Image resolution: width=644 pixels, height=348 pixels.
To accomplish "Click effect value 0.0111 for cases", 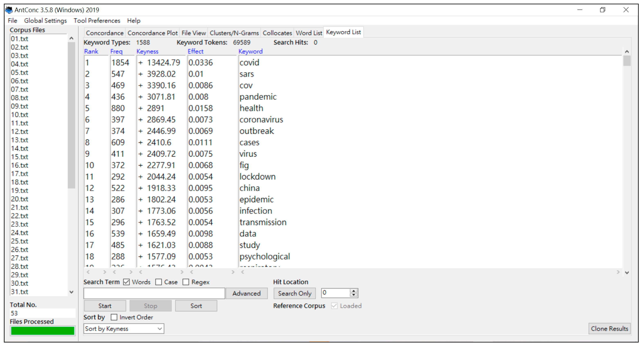I will point(200,142).
